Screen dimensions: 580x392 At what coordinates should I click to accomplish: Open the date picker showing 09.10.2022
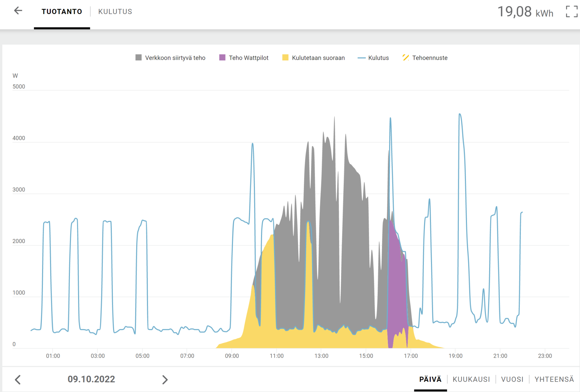[x=91, y=379]
